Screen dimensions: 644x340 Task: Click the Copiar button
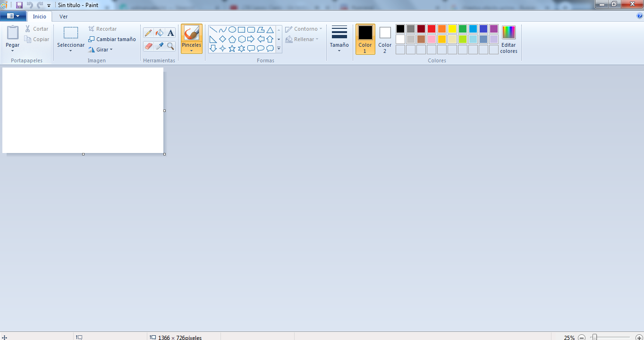coord(37,39)
